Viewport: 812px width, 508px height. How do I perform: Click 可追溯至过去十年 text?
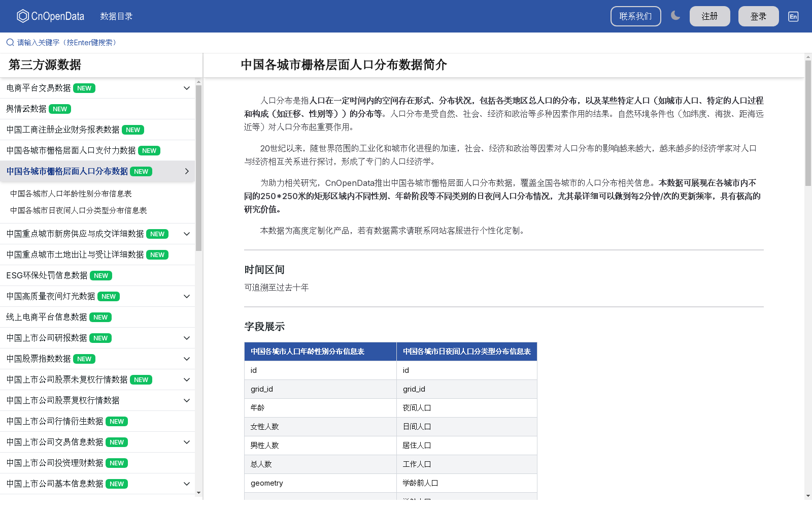(277, 288)
